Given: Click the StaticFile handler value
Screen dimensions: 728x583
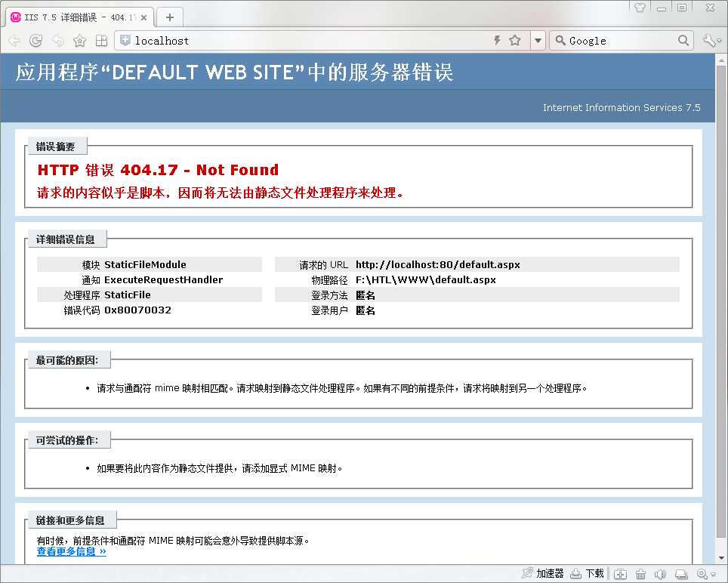Looking at the screenshot, I should coord(128,295).
